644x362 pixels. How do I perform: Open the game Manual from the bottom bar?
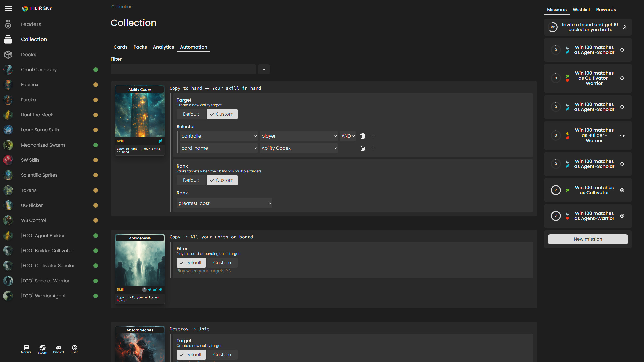[x=26, y=349]
